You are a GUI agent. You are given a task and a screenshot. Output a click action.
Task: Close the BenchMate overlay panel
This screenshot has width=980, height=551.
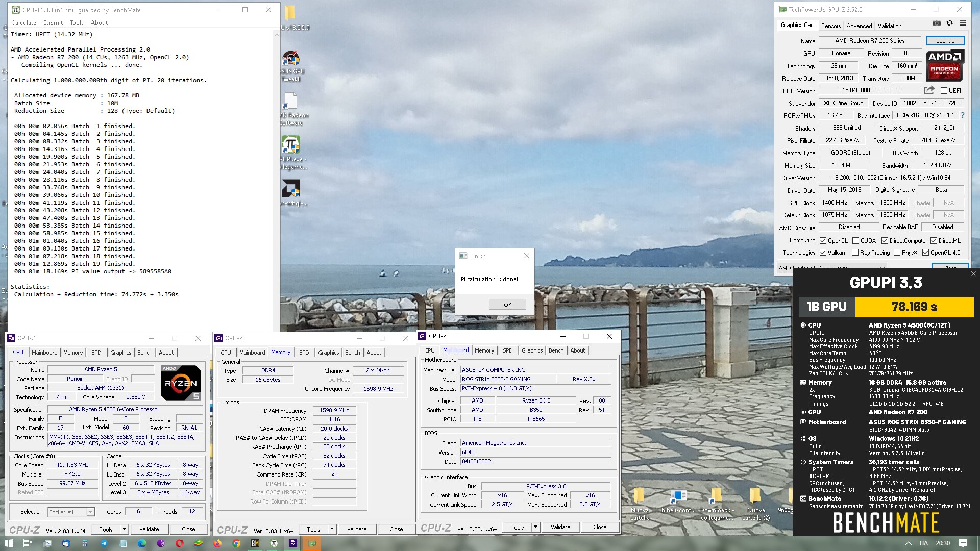click(x=973, y=274)
